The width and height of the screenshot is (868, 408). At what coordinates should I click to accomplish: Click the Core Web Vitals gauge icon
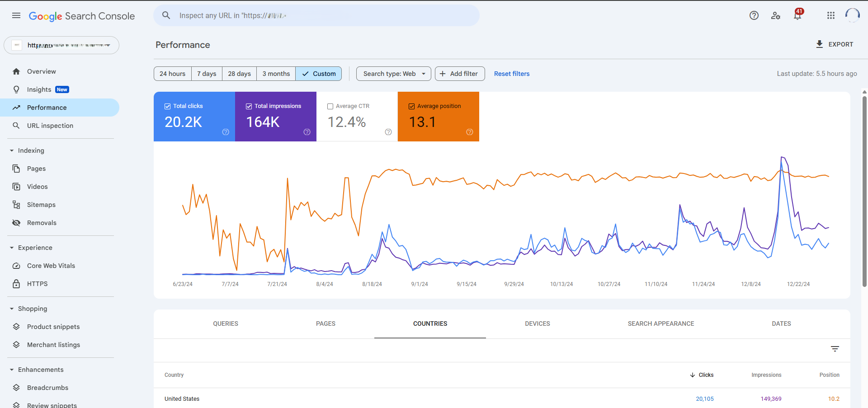point(16,266)
